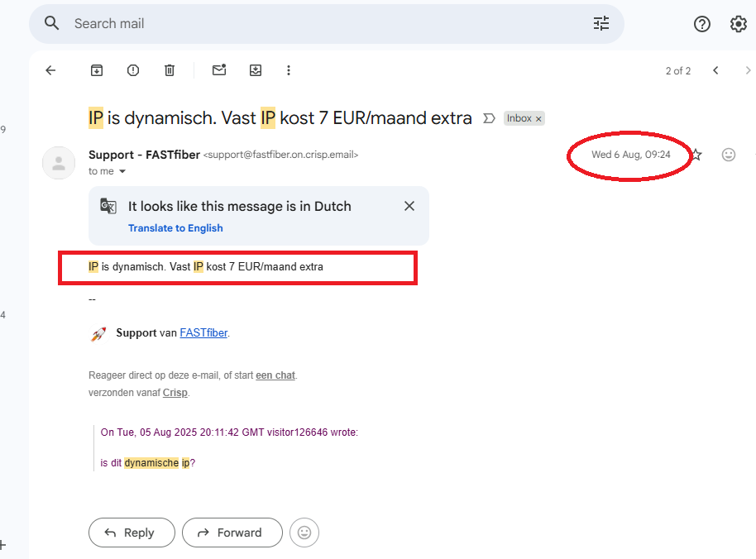Dismiss the Dutch translation banner

pyautogui.click(x=409, y=206)
